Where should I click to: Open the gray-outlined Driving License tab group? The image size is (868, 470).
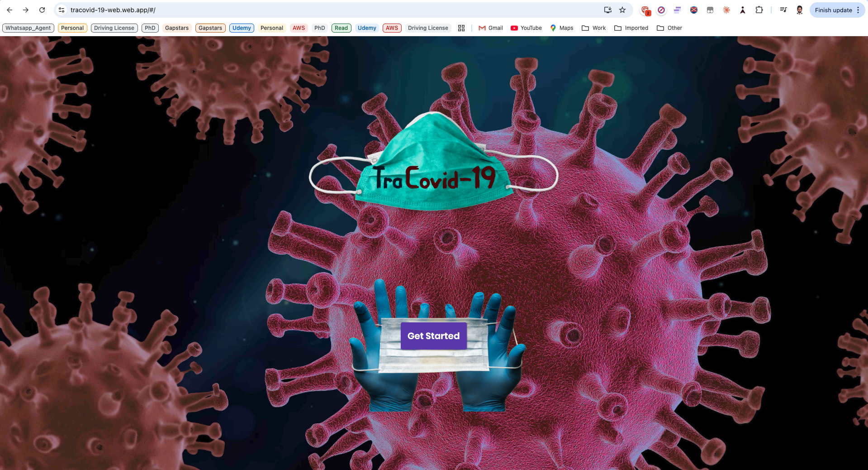click(114, 28)
